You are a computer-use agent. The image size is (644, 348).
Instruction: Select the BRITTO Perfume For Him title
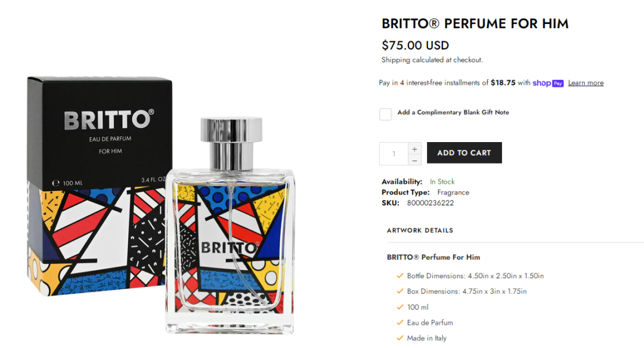(475, 23)
